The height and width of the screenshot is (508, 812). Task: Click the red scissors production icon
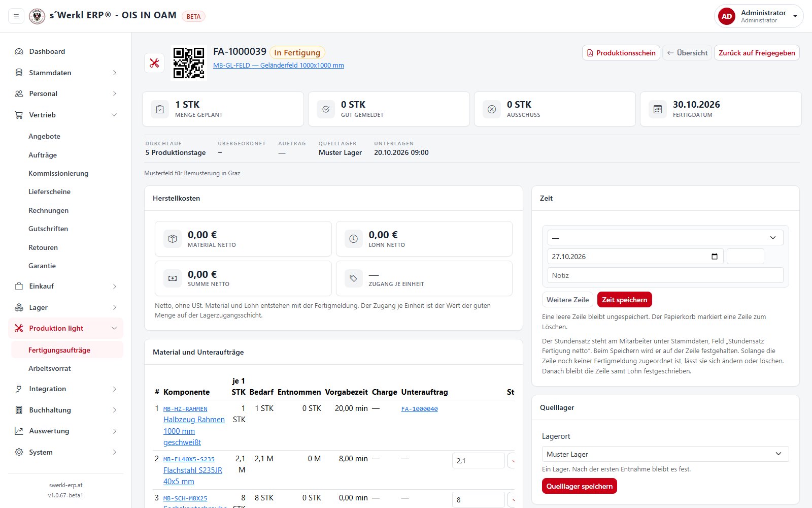(x=154, y=63)
